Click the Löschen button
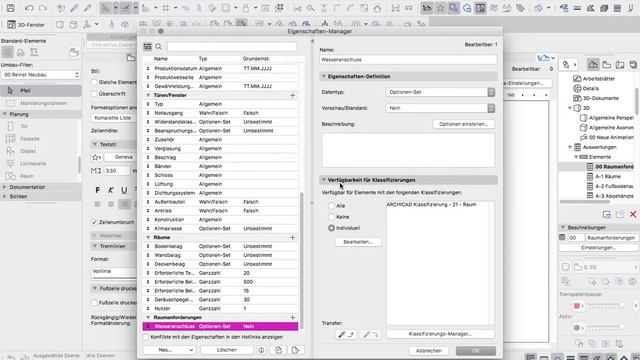Viewport: 640px width, 360px height. pyautogui.click(x=227, y=350)
